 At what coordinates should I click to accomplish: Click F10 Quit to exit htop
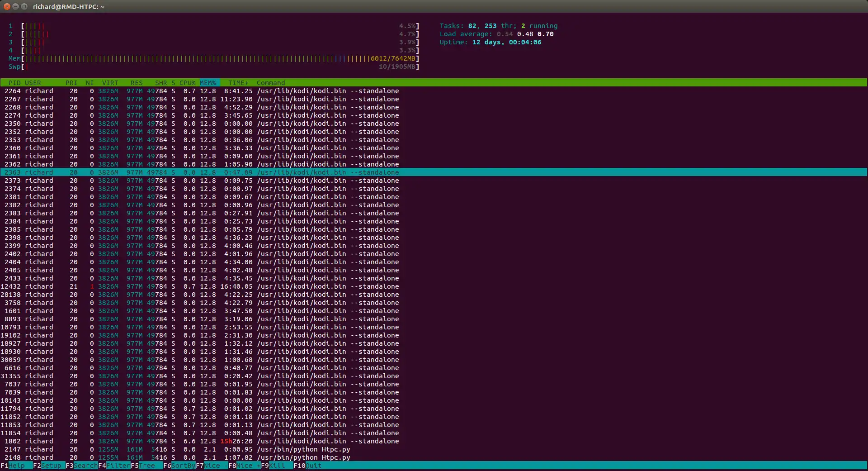pos(307,466)
